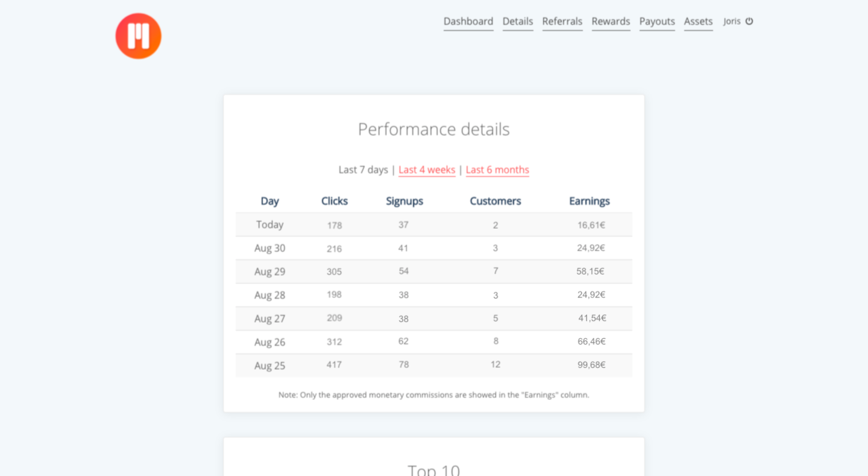Click the Day column header

point(269,202)
